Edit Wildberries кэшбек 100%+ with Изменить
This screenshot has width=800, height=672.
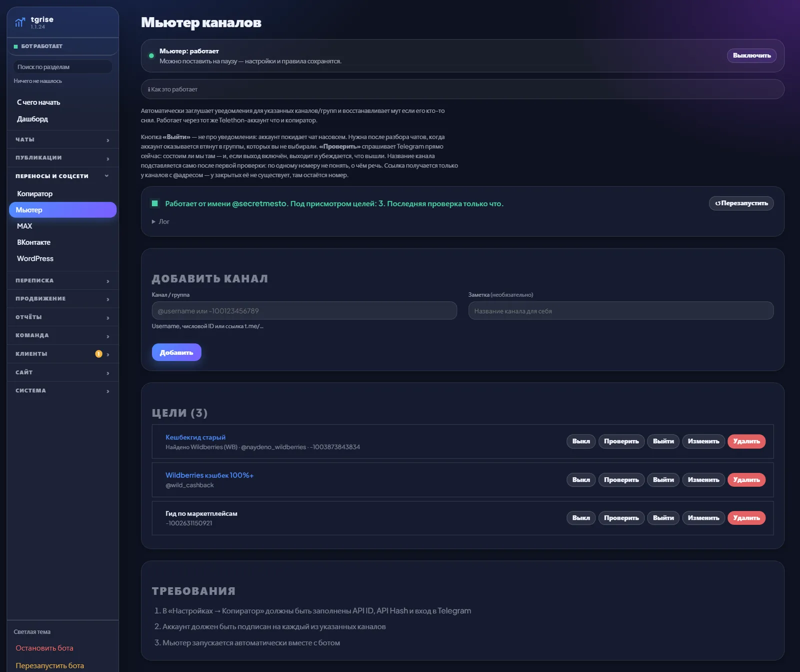[703, 480]
